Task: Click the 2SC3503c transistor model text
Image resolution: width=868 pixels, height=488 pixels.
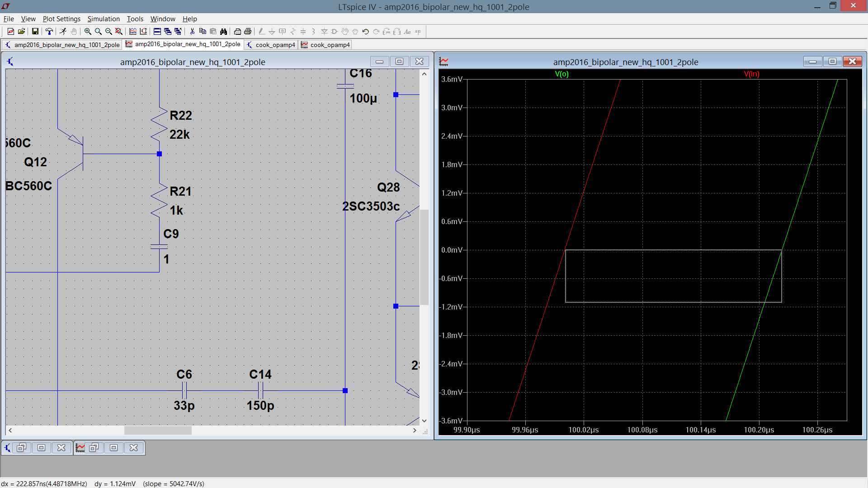Action: (371, 206)
